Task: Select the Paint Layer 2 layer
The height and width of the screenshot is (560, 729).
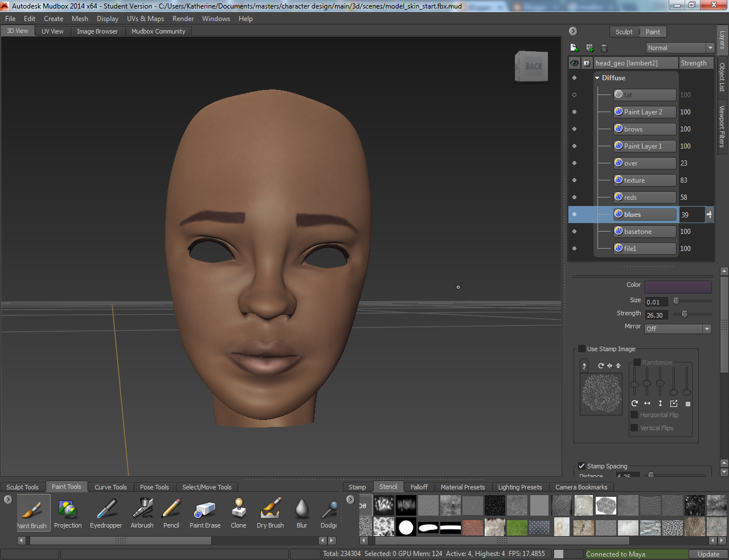Action: pyautogui.click(x=645, y=112)
